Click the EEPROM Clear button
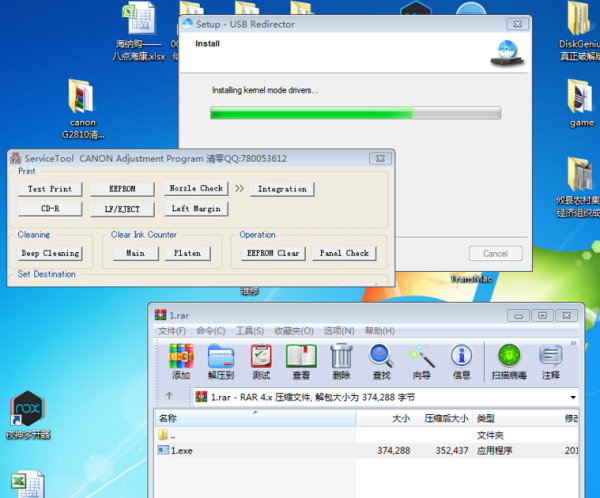 [x=272, y=253]
